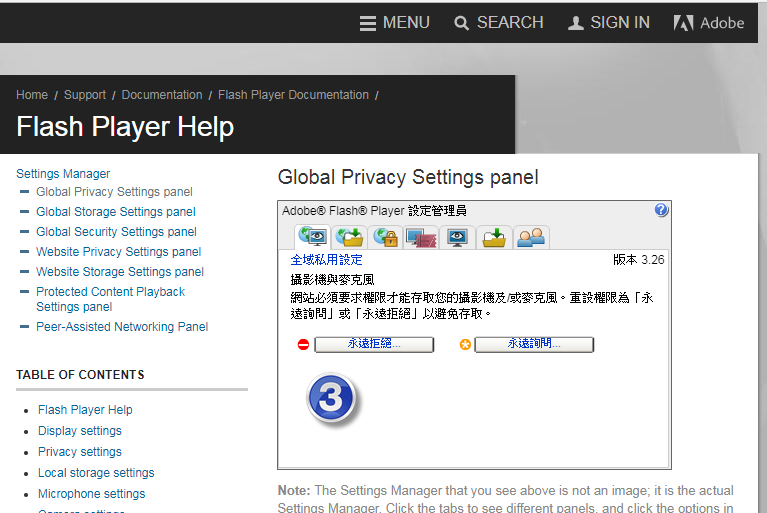Open the hamburger MENU icon
The width and height of the screenshot is (767, 513).
[368, 23]
